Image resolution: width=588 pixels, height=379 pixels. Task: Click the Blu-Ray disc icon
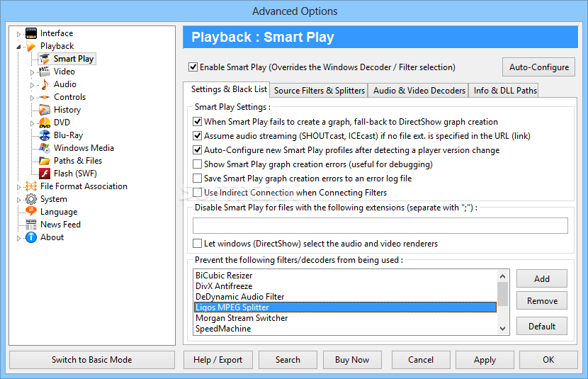coord(45,135)
